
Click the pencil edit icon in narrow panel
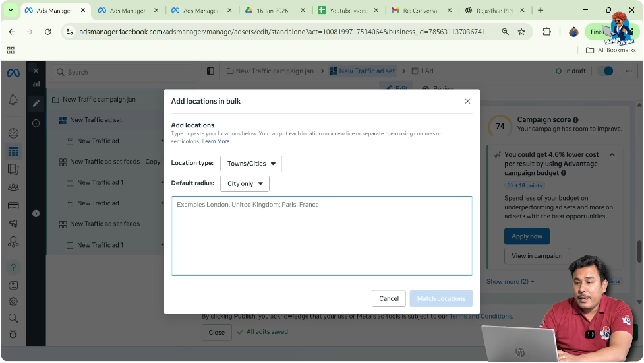click(x=36, y=103)
